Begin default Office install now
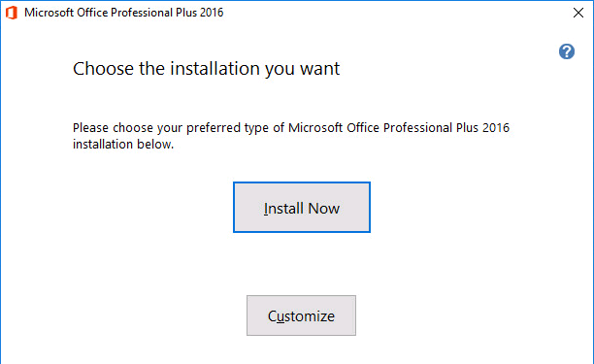This screenshot has height=364, width=594. click(x=302, y=207)
